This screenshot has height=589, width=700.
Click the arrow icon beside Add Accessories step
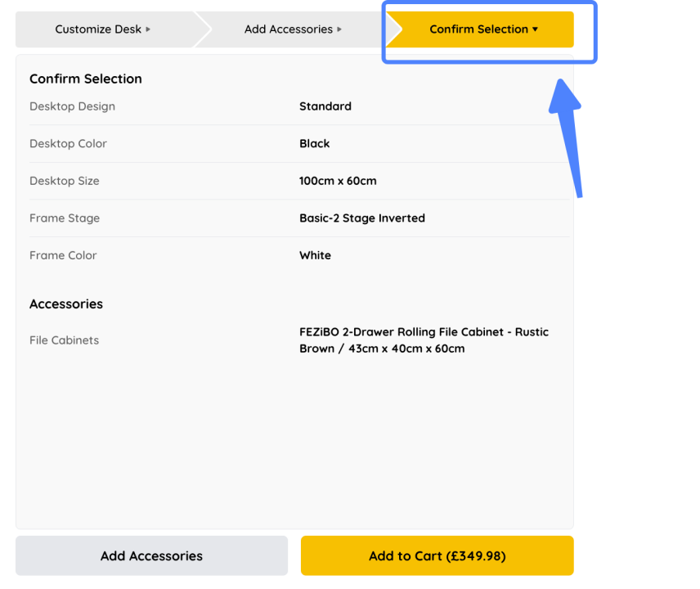[x=339, y=29]
